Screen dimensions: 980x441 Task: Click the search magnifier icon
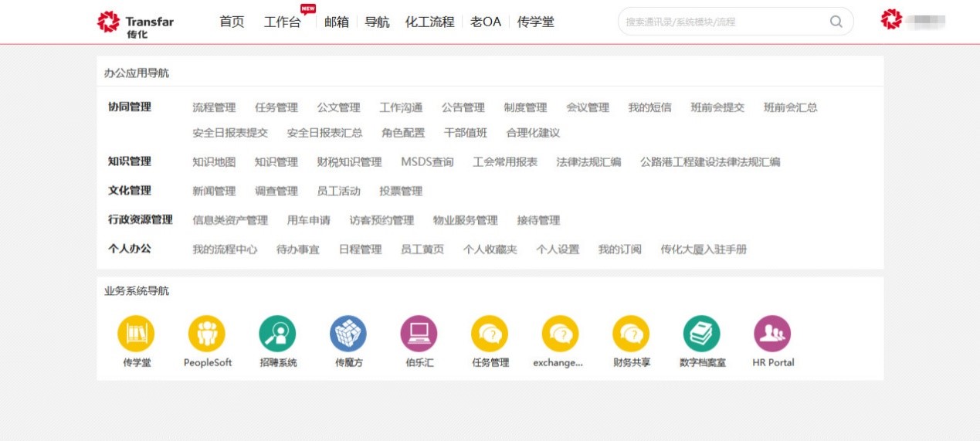tap(836, 22)
